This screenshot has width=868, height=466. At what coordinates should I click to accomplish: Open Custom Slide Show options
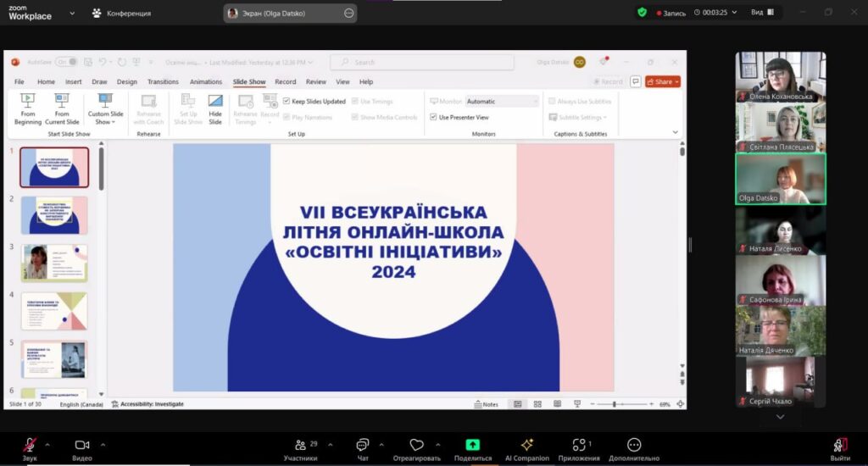(x=105, y=109)
